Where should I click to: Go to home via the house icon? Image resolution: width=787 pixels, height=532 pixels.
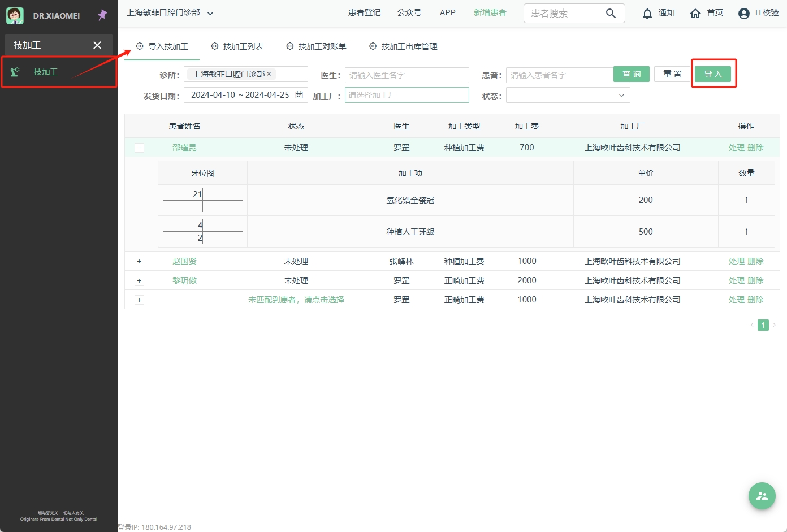[x=695, y=13]
